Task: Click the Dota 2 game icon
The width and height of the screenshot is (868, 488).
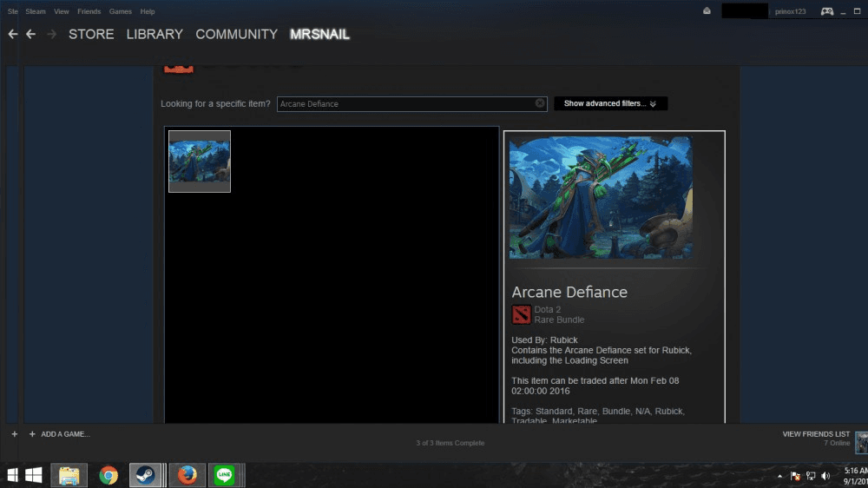Action: [x=521, y=314]
